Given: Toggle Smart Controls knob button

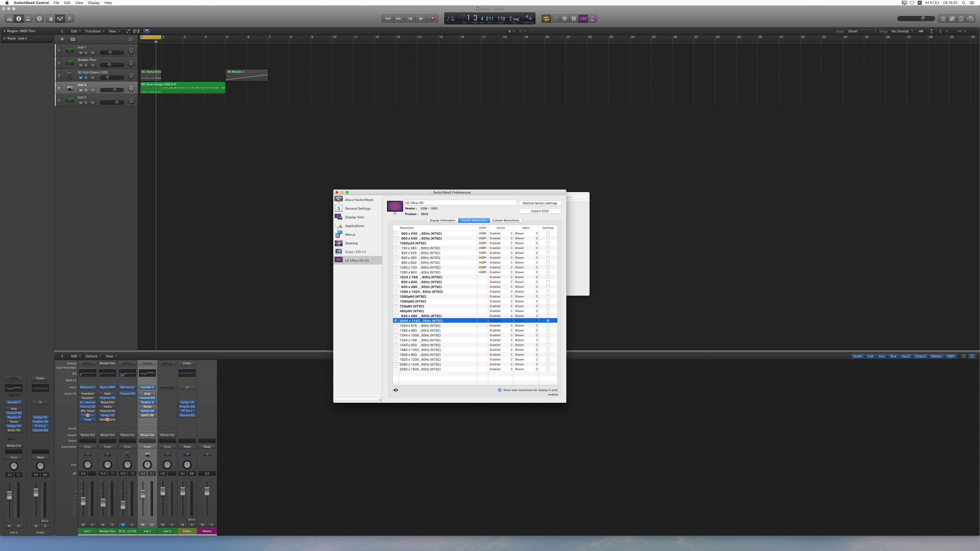Looking at the screenshot, I should (x=51, y=19).
